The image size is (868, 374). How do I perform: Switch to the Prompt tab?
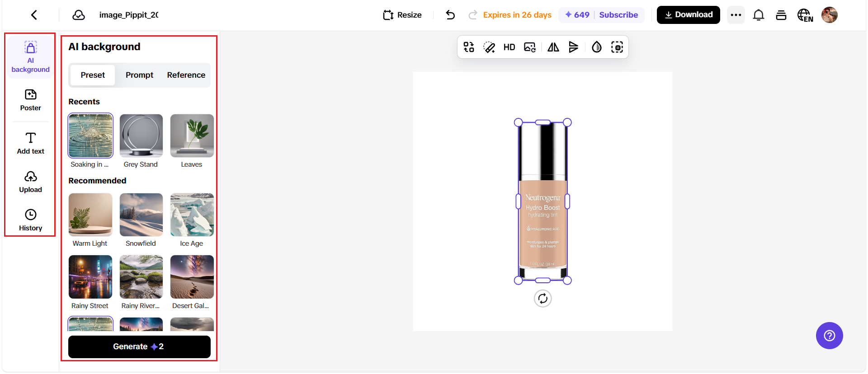pos(139,75)
